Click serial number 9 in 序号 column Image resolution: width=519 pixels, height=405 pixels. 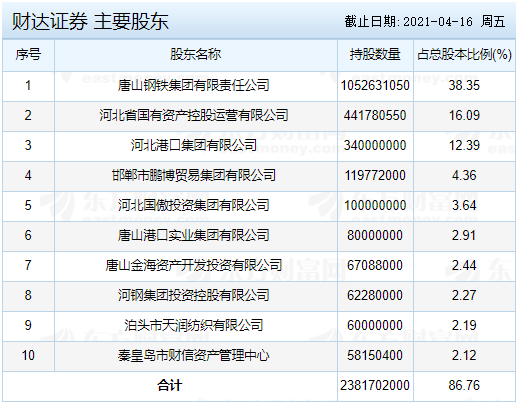point(28,325)
